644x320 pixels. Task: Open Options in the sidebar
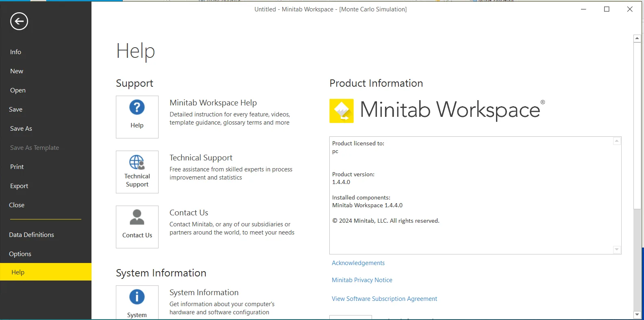[x=20, y=254]
